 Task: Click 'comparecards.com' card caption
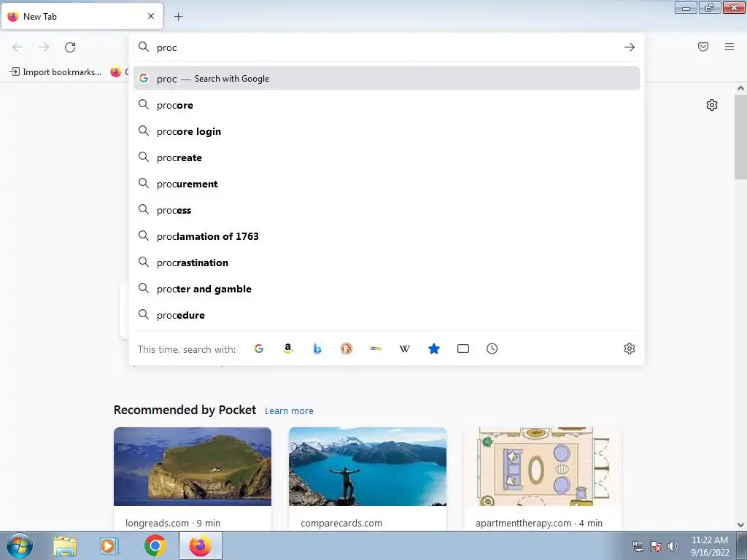341,523
